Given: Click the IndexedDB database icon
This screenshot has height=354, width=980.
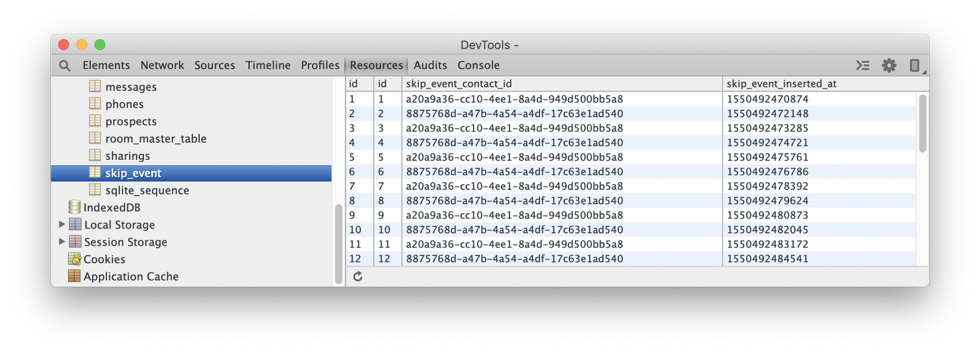Looking at the screenshot, I should pos(74,207).
